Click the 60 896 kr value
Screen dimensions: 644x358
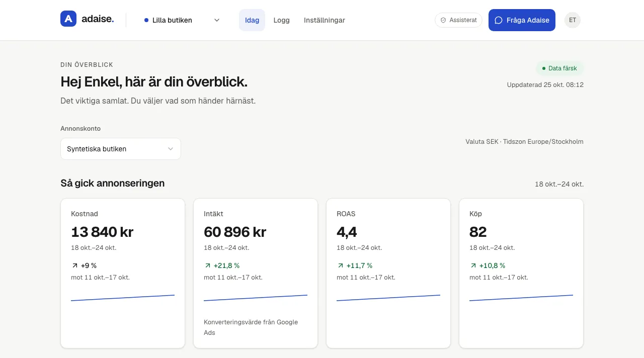point(235,232)
